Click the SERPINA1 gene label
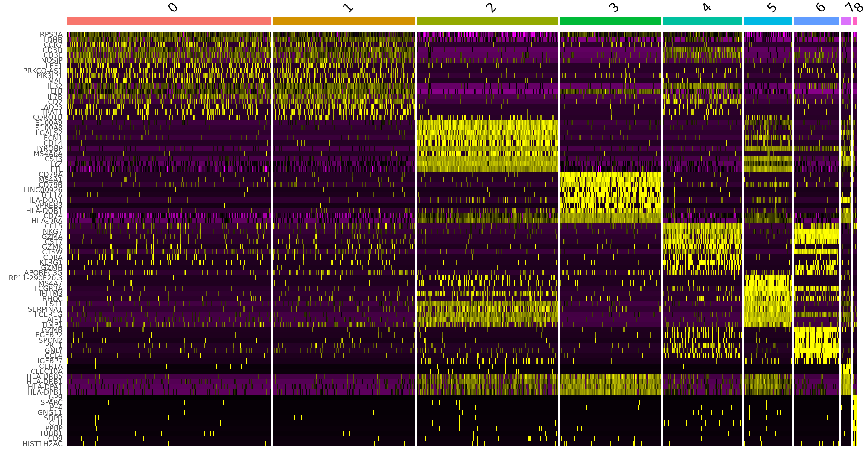 click(x=45, y=309)
